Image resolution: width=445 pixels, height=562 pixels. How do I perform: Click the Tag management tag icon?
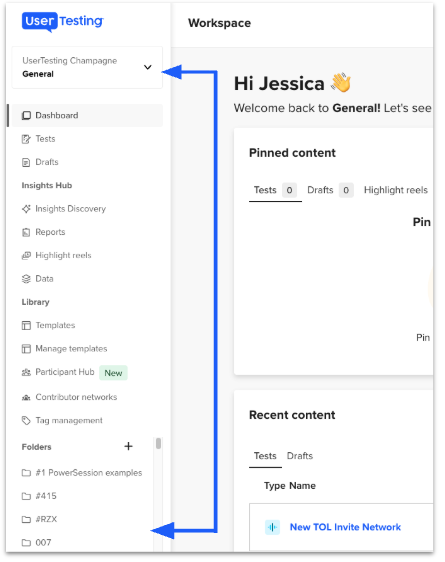tap(26, 420)
